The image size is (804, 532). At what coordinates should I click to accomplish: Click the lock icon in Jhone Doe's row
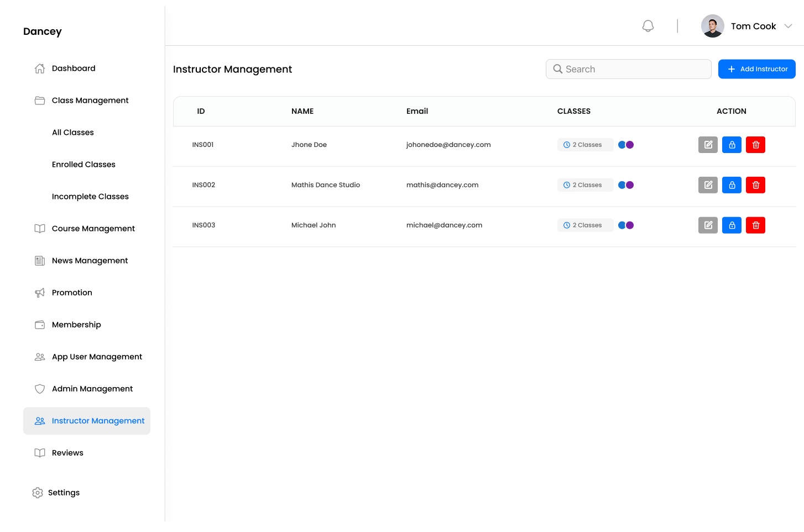click(x=732, y=145)
